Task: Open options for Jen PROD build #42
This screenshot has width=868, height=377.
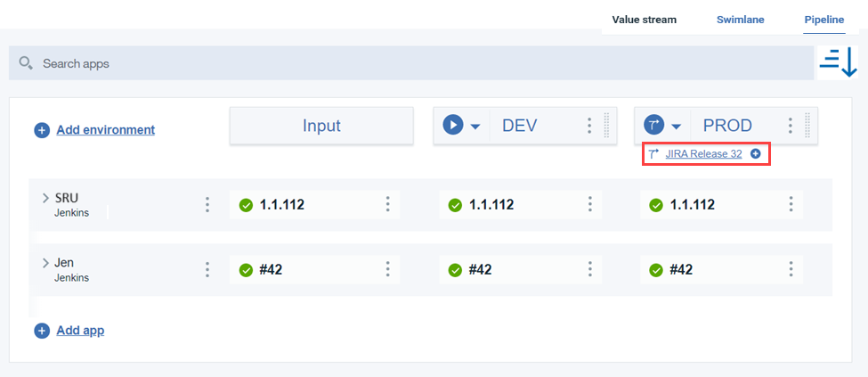Action: coord(791,270)
